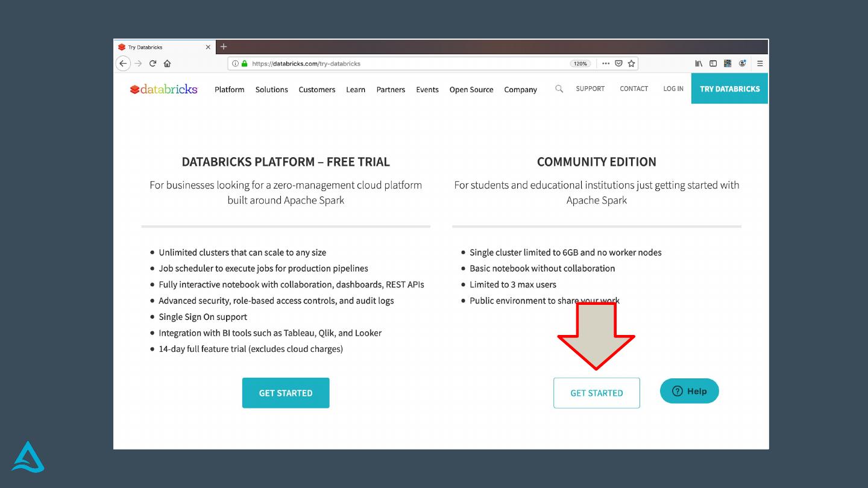Click GET STARTED under Free Trial
Image resolution: width=868 pixels, height=488 pixels.
click(x=286, y=393)
